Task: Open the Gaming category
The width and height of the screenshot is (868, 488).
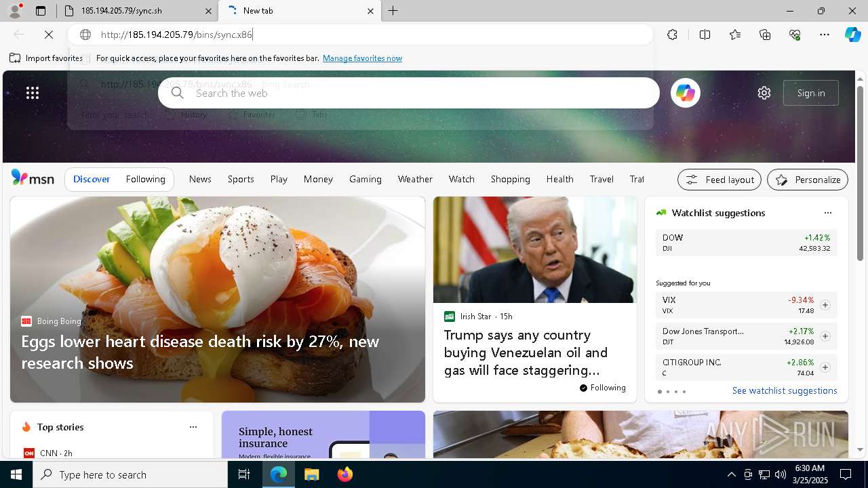Action: 366,179
